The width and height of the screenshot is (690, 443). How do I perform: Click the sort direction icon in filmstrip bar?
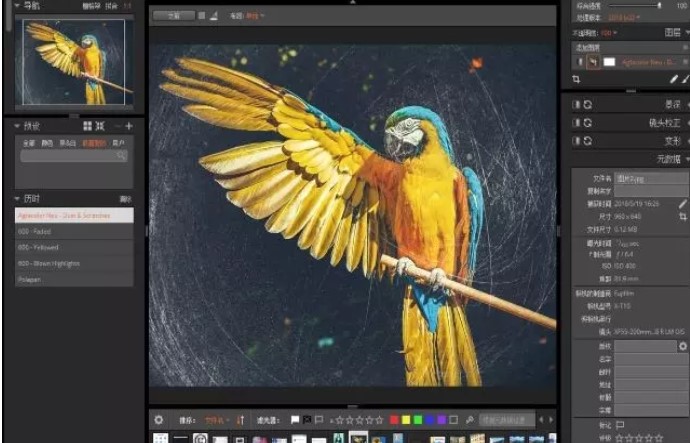pos(242,419)
